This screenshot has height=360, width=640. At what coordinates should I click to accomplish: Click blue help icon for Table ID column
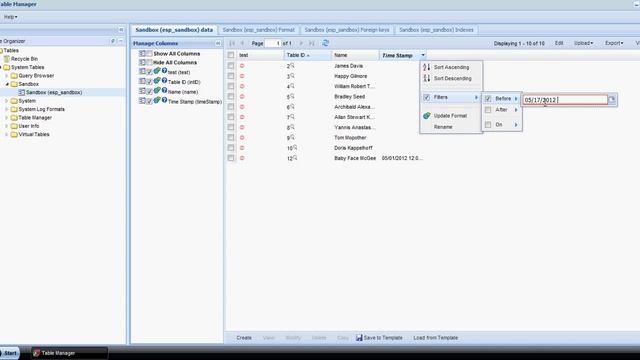pyautogui.click(x=164, y=80)
